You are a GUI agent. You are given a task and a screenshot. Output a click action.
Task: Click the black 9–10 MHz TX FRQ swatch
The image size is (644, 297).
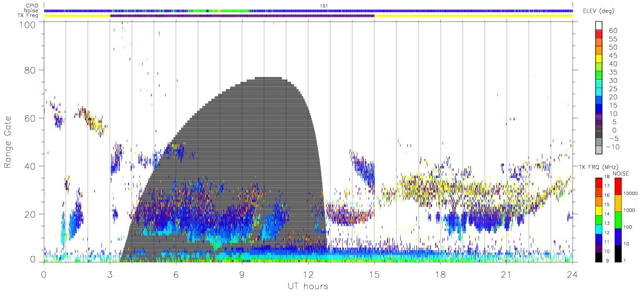click(598, 256)
